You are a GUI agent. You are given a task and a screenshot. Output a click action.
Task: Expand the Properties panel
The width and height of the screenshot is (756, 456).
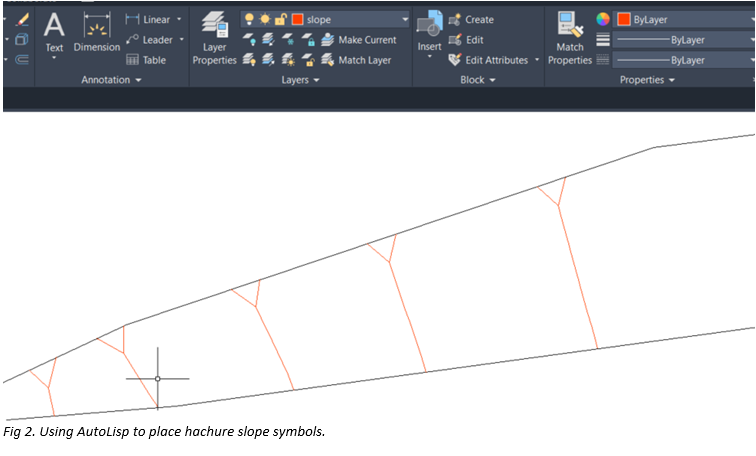click(647, 80)
